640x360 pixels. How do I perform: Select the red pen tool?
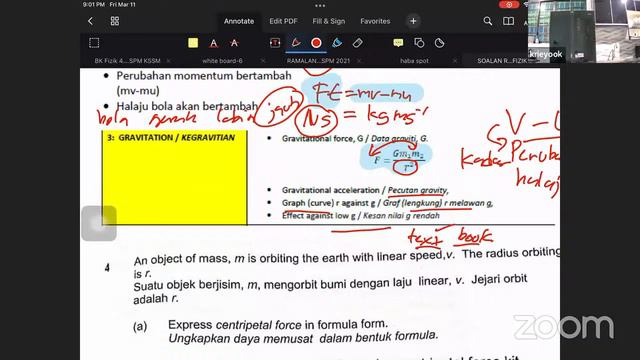pyautogui.click(x=296, y=43)
